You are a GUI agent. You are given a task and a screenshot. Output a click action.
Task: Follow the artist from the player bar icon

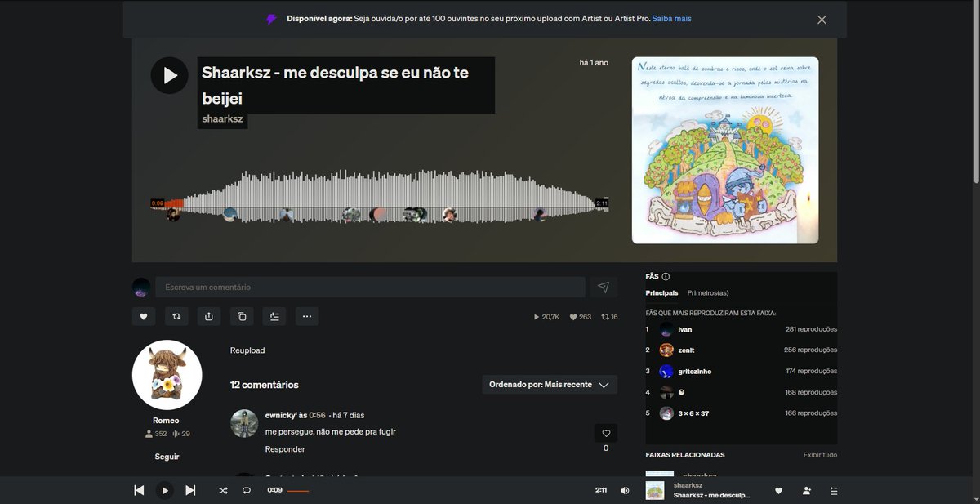click(807, 490)
